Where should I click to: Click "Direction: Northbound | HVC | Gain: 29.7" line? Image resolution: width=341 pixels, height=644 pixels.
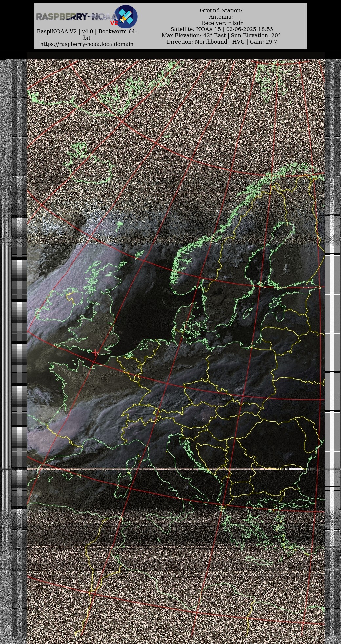click(222, 42)
